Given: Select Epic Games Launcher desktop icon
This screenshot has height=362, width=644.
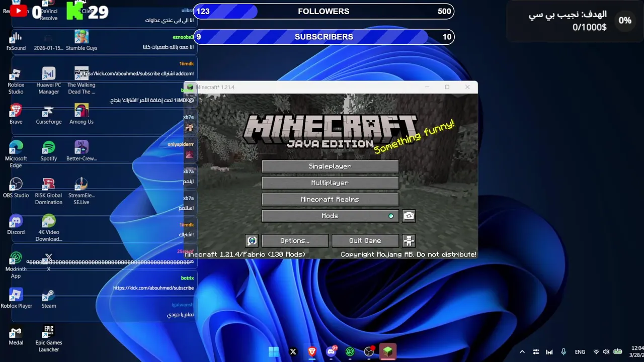Looking at the screenshot, I should coord(49,339).
